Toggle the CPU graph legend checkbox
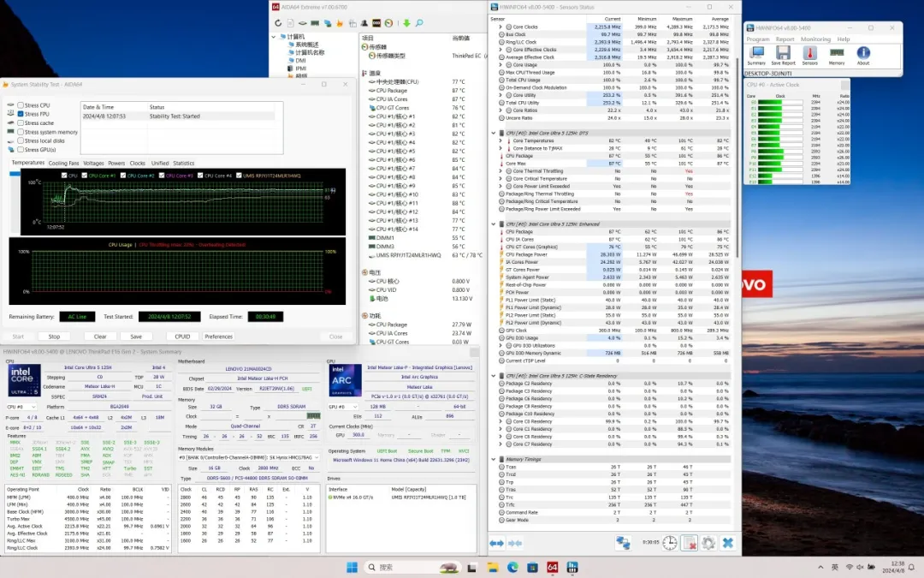The width and height of the screenshot is (924, 578). [64, 176]
